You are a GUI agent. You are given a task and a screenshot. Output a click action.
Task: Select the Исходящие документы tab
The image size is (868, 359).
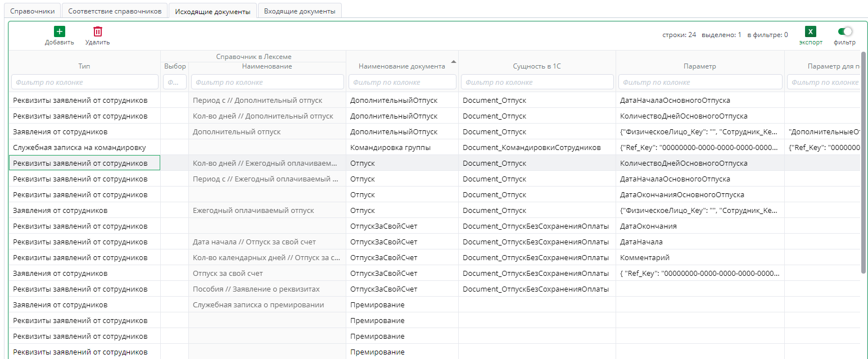coord(213,11)
